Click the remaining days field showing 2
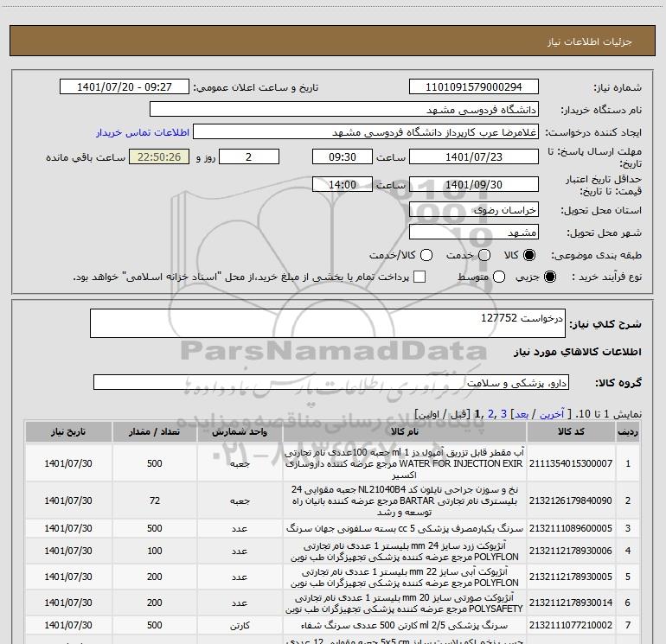Viewport: 666px width, 644px height. click(249, 156)
